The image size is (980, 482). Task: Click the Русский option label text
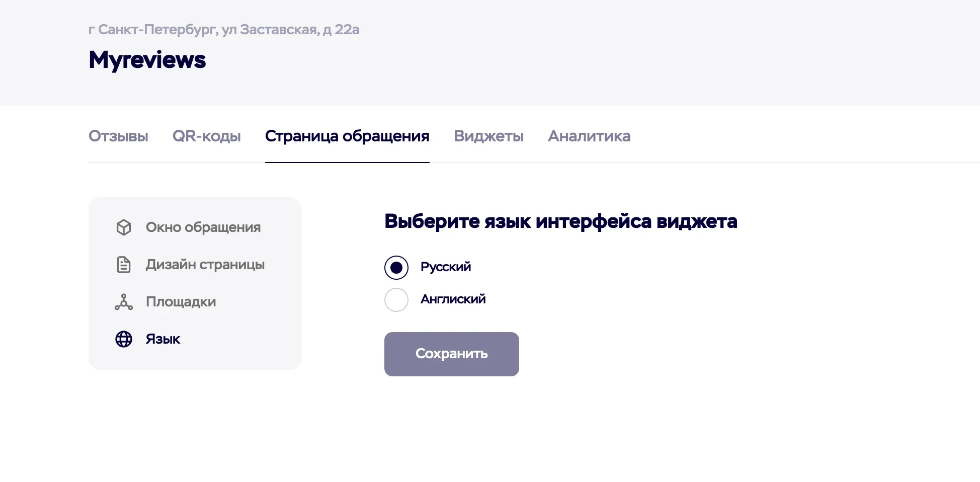pos(446,267)
